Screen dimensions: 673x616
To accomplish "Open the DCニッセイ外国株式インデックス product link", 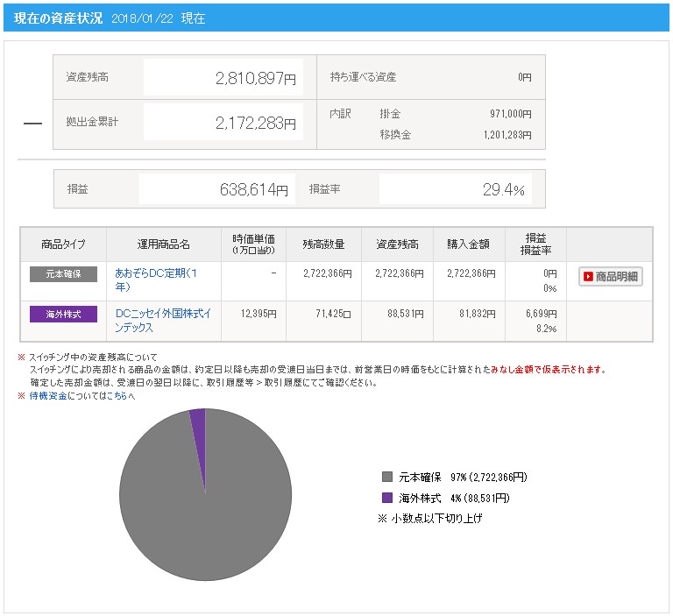I will coord(163,320).
